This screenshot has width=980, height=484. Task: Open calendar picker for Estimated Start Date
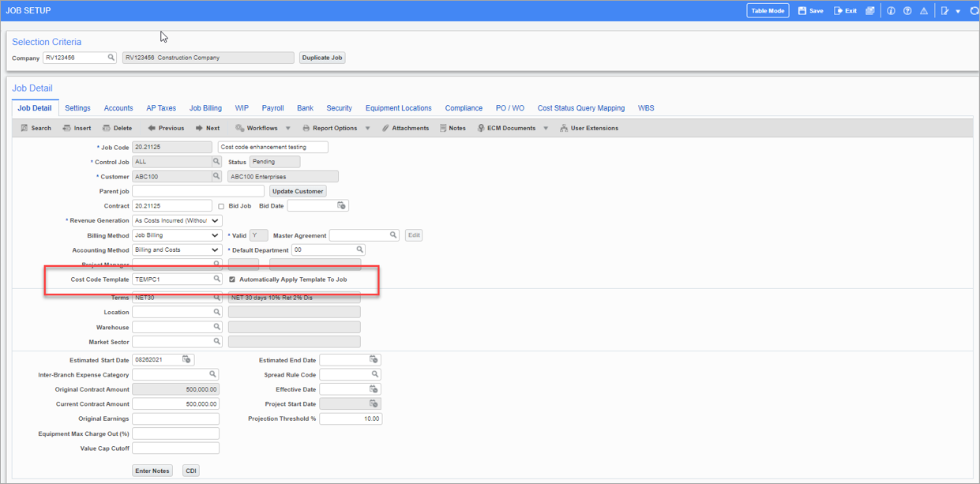coord(187,360)
